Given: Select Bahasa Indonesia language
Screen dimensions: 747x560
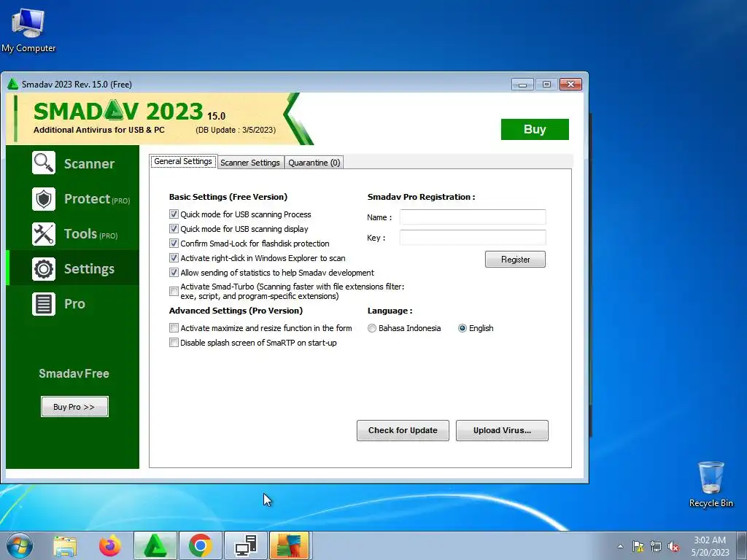Looking at the screenshot, I should click(x=372, y=328).
